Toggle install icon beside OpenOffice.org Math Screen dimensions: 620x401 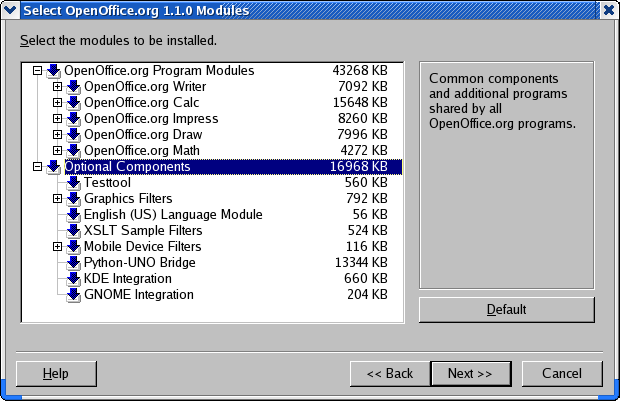coord(74,151)
